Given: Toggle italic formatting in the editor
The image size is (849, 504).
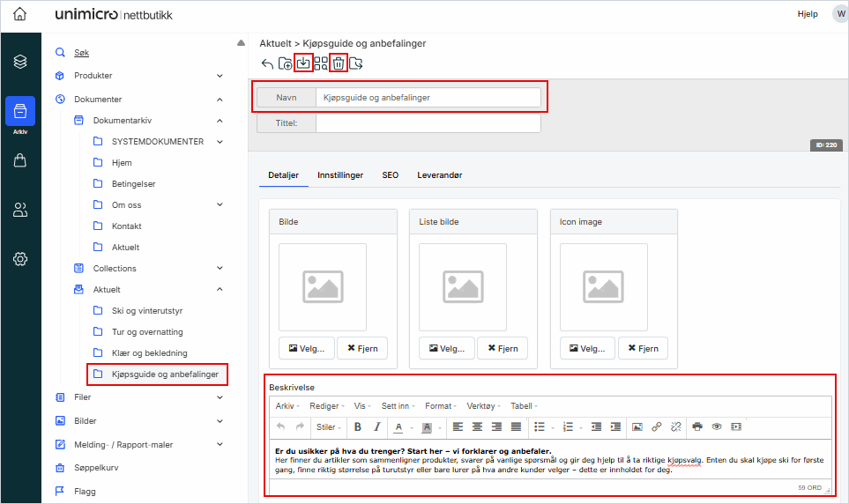Looking at the screenshot, I should point(376,426).
